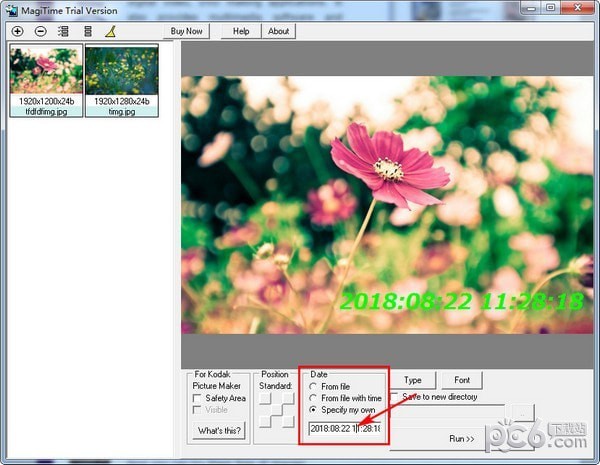Image resolution: width=600 pixels, height=465 pixels.
Task: Click the deselect list icon in toolbar
Action: tap(88, 31)
